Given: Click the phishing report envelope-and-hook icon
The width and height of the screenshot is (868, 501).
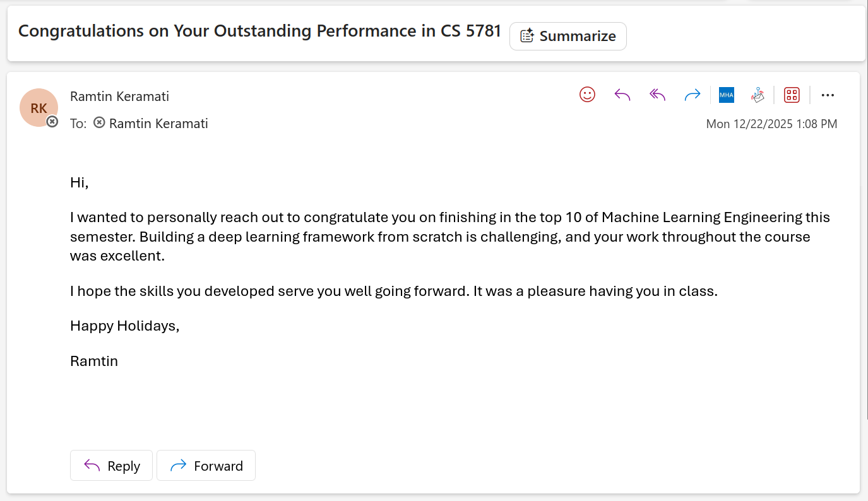Looking at the screenshot, I should (758, 95).
